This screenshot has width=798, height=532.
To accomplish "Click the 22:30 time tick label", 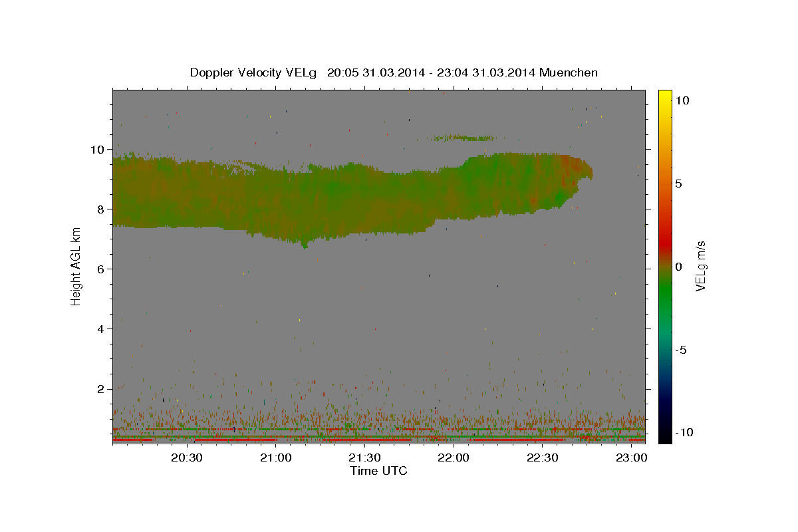I will [542, 458].
